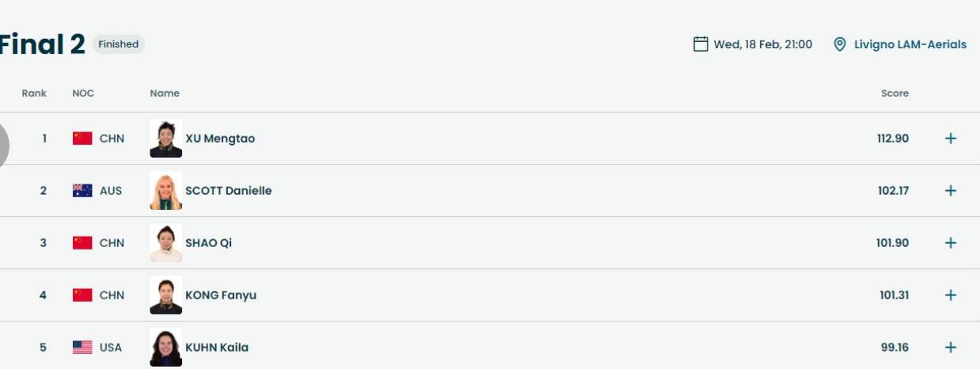Expand KONG Fanyu's score details

950,295
